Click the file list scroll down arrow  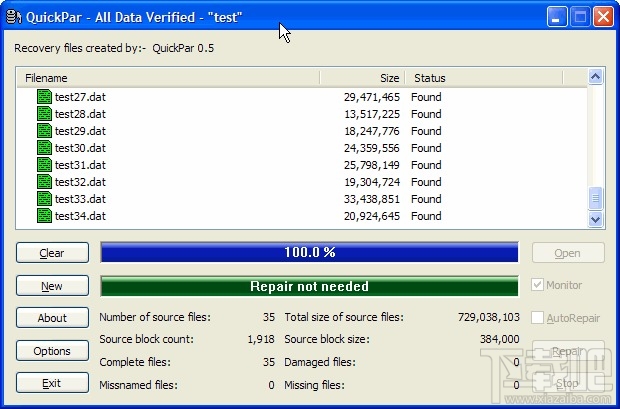[x=595, y=219]
